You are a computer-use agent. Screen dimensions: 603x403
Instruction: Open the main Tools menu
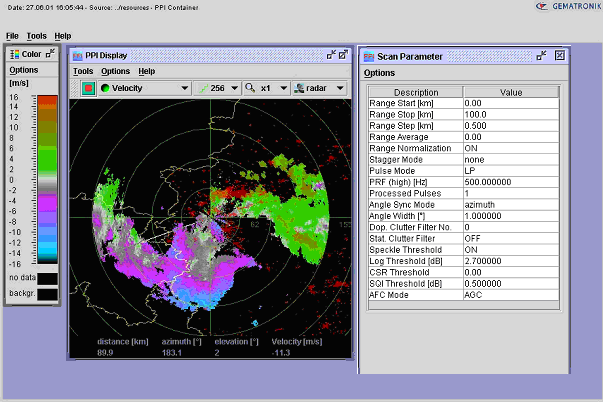37,36
